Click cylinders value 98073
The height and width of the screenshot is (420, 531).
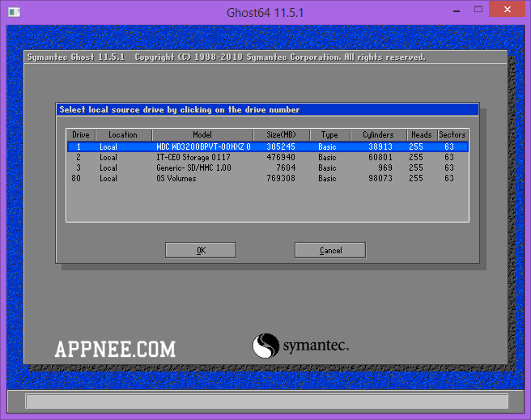pos(380,178)
